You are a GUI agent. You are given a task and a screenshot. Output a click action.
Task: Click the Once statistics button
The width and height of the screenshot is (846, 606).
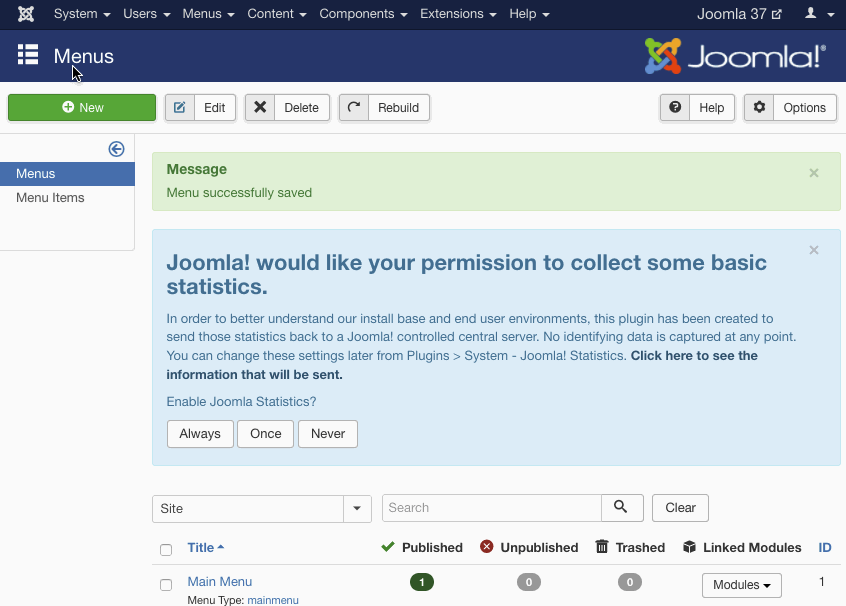[x=265, y=434]
